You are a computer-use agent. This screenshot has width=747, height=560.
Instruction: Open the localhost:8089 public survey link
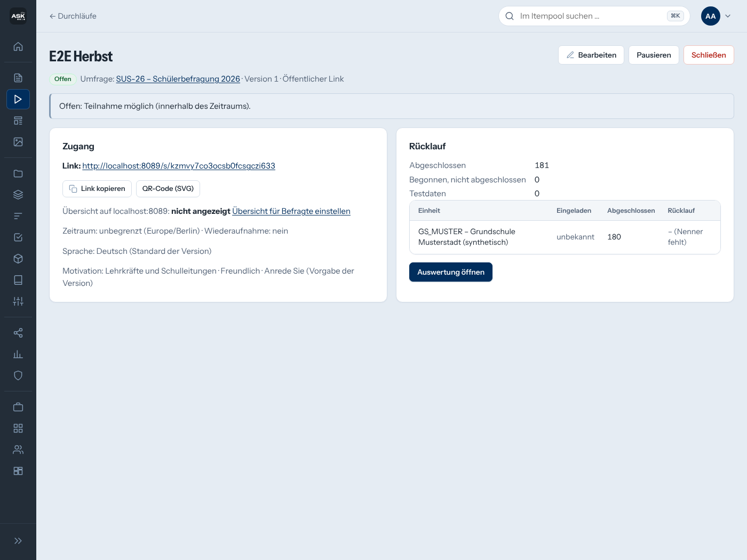tap(179, 166)
